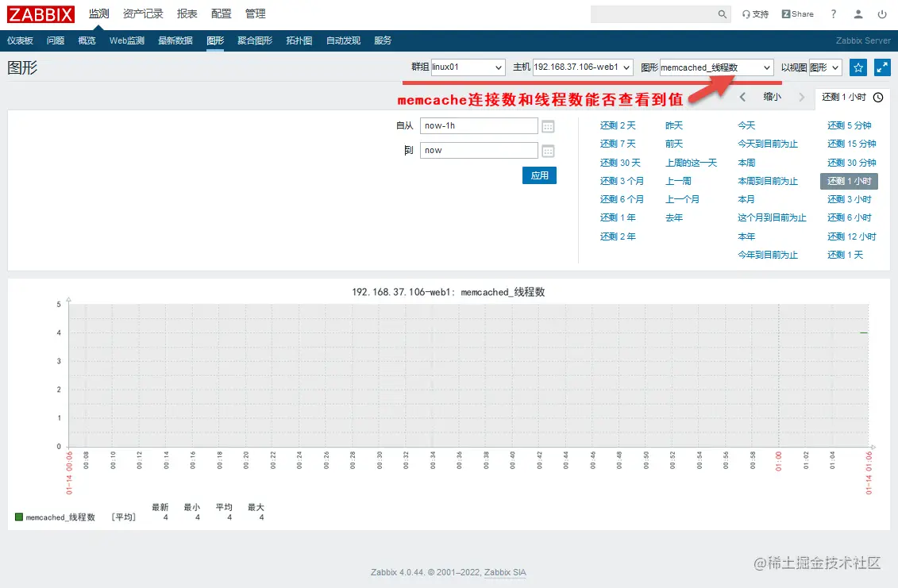
Task: Select 还剩 1 年 time range
Action: pos(618,217)
